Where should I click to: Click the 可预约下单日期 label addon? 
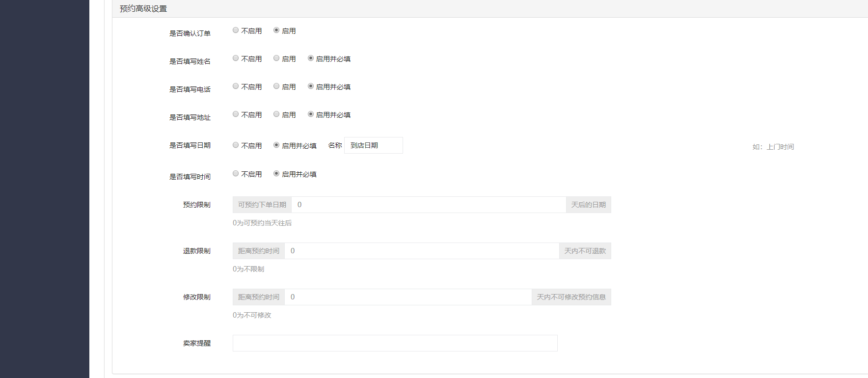pyautogui.click(x=262, y=205)
